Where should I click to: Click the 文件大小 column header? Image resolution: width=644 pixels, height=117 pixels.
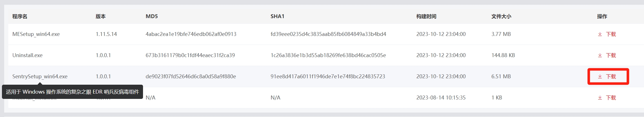[x=501, y=16]
